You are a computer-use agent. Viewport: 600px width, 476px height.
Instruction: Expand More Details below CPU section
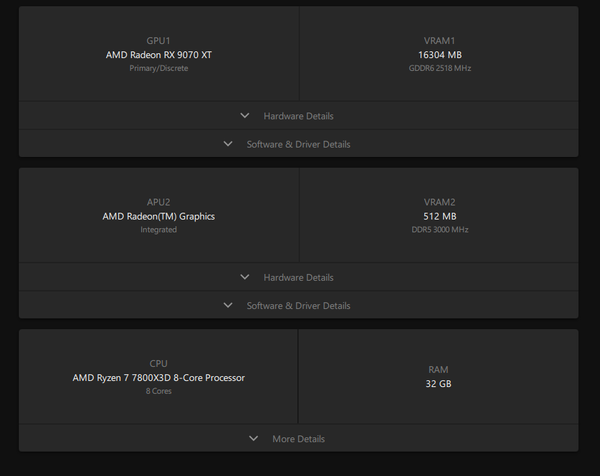coord(298,439)
